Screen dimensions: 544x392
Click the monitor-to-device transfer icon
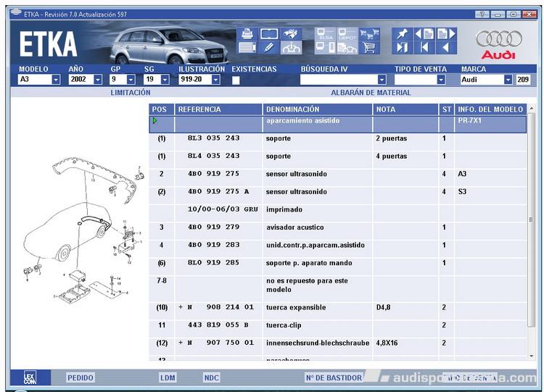[x=325, y=48]
